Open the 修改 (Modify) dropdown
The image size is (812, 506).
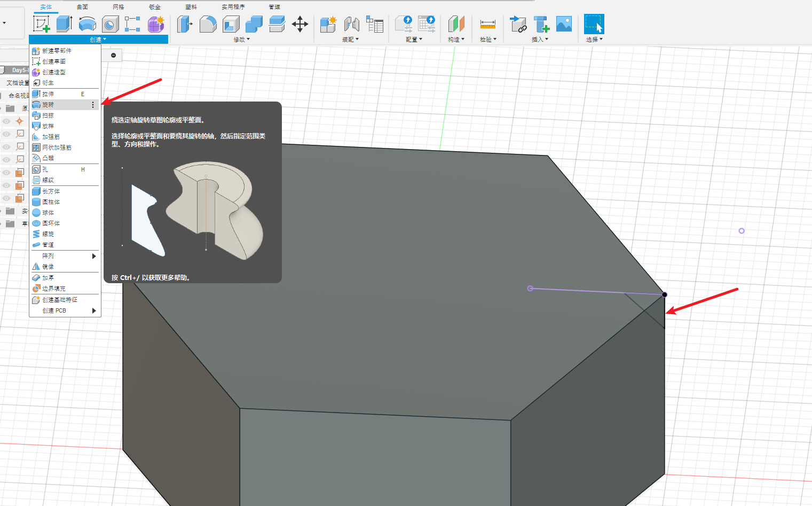click(x=241, y=40)
